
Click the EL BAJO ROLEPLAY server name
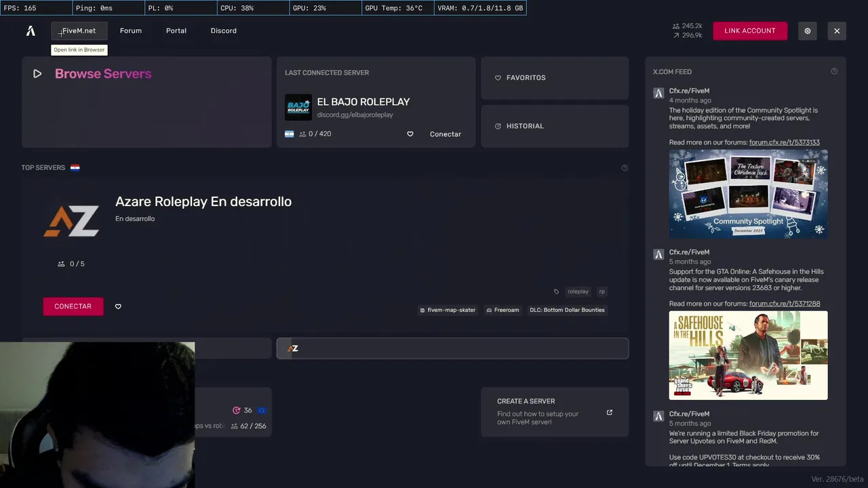[x=363, y=102]
